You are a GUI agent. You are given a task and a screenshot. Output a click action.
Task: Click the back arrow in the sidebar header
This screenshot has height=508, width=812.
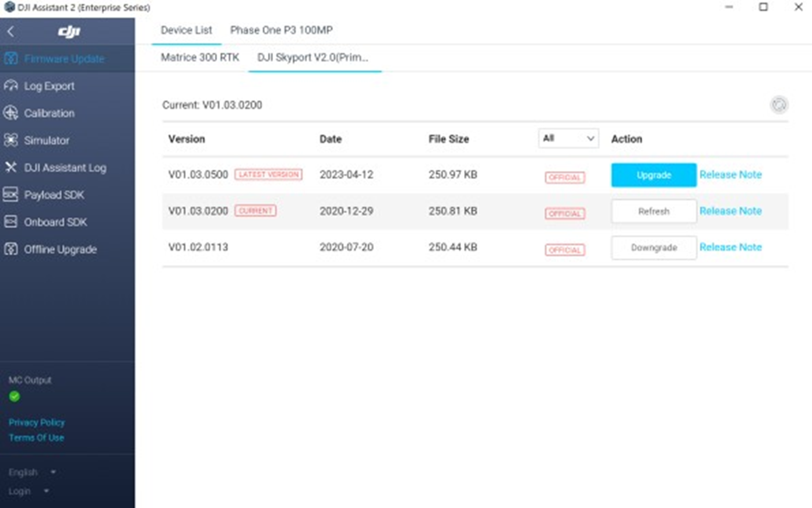pos(10,31)
